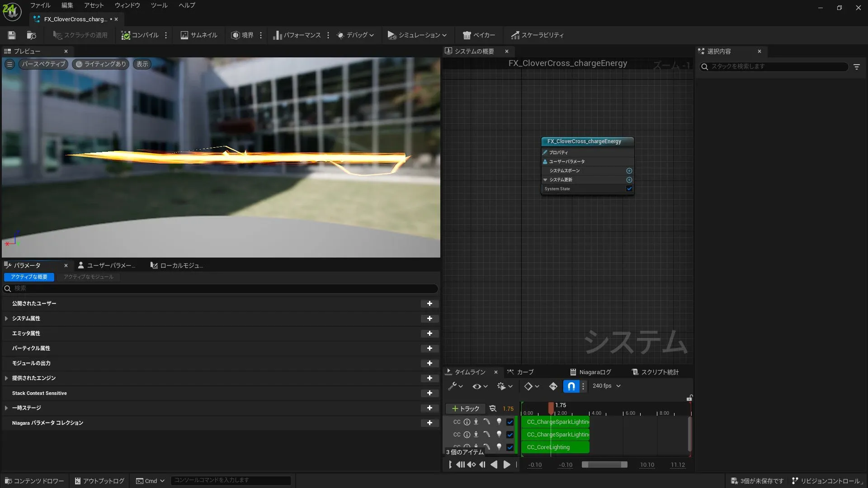The width and height of the screenshot is (868, 488).
Task: Click the Compile button
Action: (140, 35)
